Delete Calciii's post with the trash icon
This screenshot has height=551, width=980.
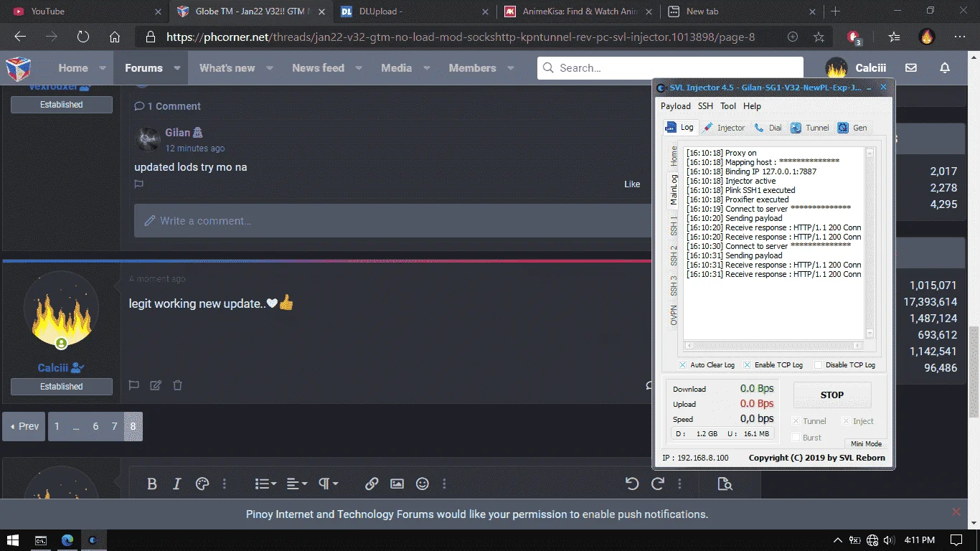point(178,385)
